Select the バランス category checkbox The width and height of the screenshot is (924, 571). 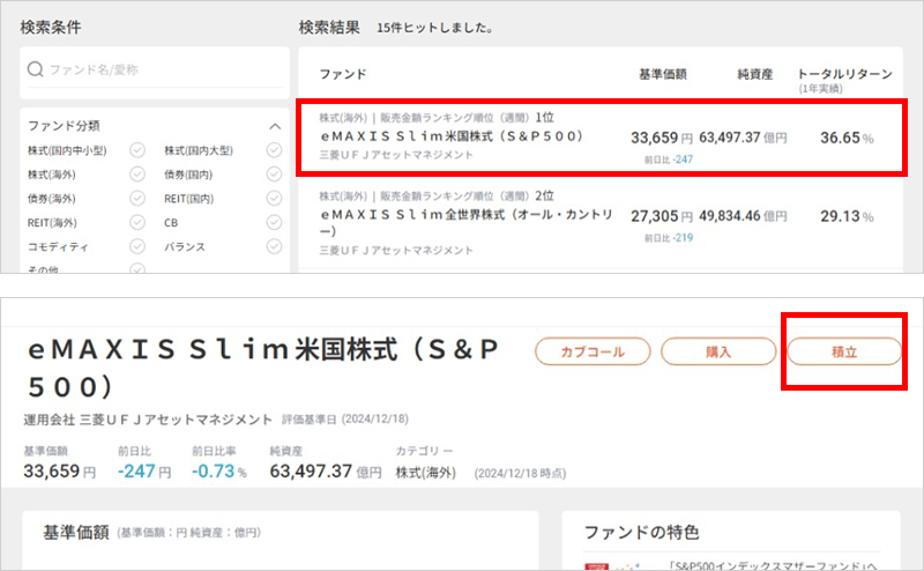tap(274, 247)
